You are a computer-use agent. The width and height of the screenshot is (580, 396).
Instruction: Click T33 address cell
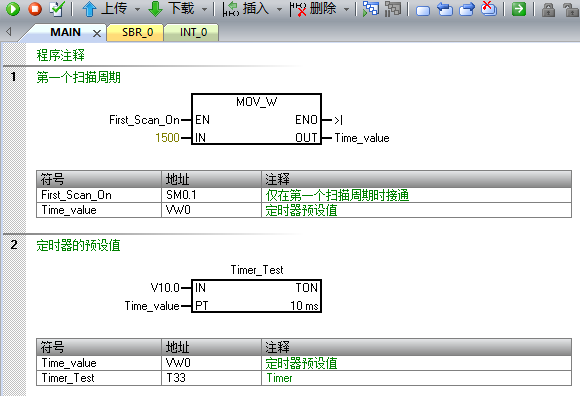pos(211,378)
